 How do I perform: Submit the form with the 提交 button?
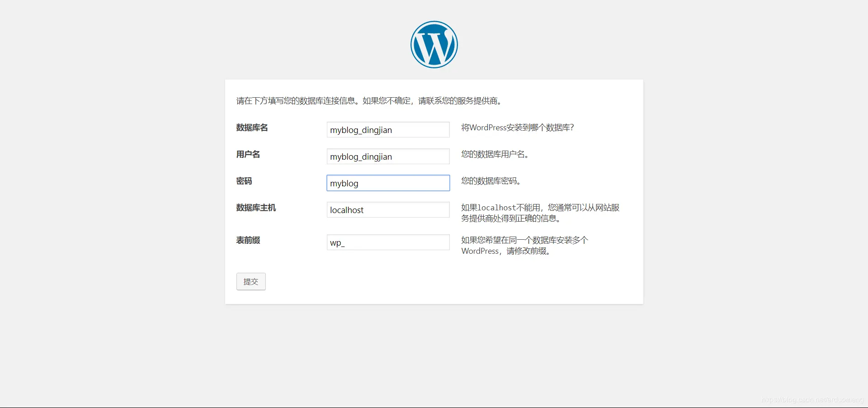point(251,281)
